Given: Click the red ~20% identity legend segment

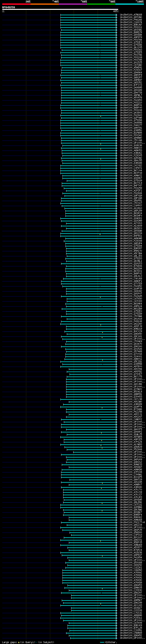Looking at the screenshot, I should tap(16, 4).
